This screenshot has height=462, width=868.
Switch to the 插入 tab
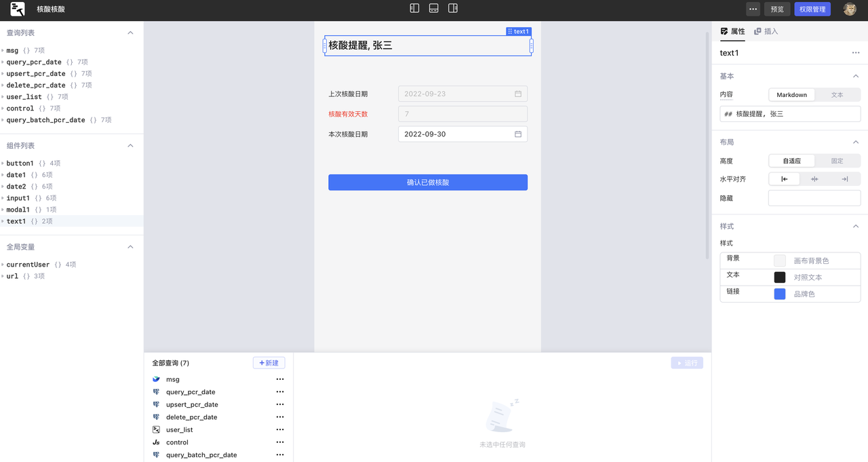(x=766, y=31)
